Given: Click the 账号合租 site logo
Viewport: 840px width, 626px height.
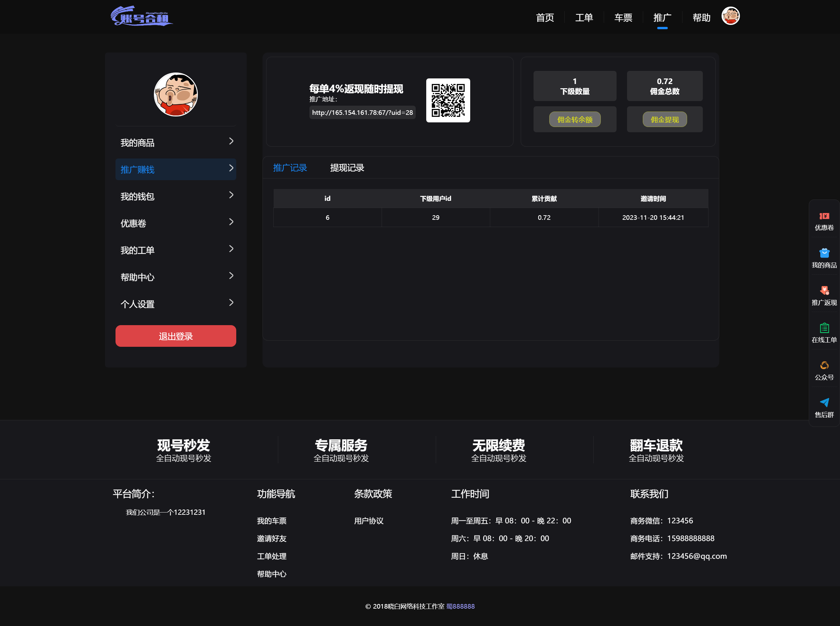Looking at the screenshot, I should (x=142, y=16).
